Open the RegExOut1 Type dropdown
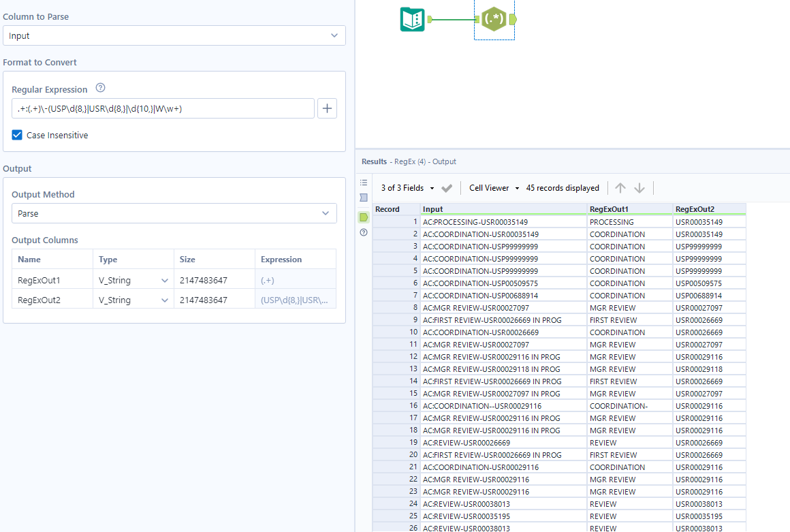This screenshot has width=790, height=532. click(163, 279)
